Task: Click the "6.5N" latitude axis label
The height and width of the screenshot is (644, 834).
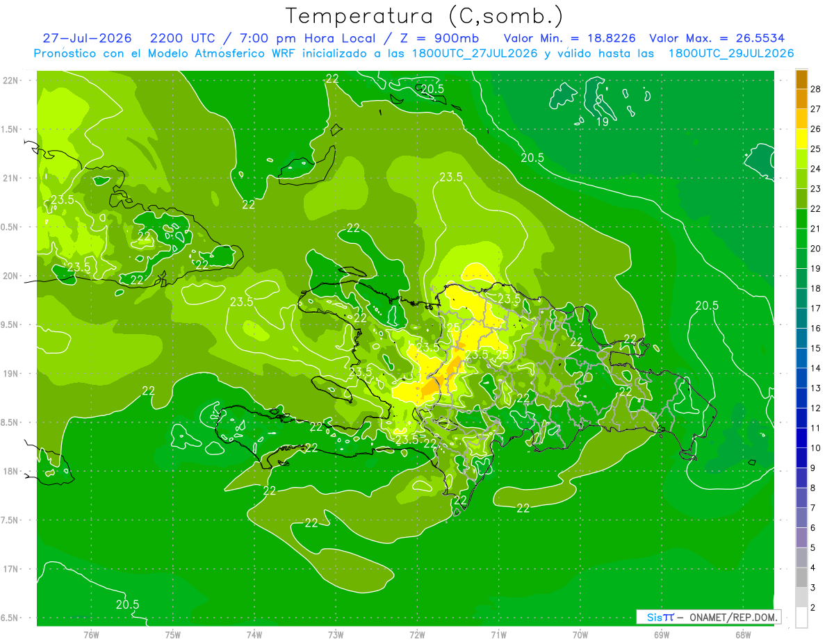Action: 10,618
